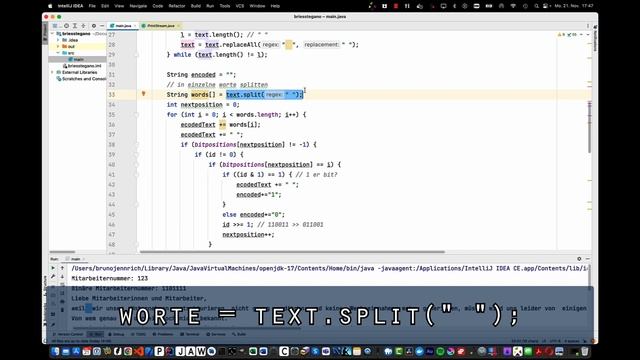Open the Apple menu
The height and width of the screenshot is (360, 640).
50,6
